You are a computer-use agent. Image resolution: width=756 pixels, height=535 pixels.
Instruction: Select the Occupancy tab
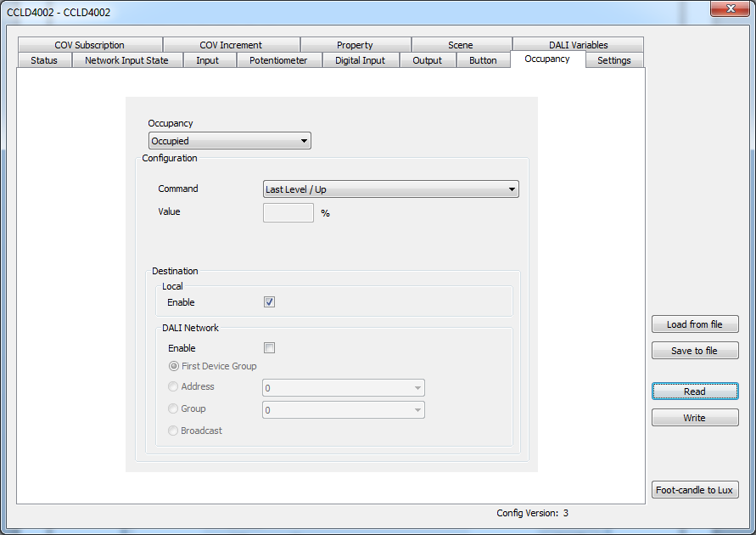[x=547, y=59]
